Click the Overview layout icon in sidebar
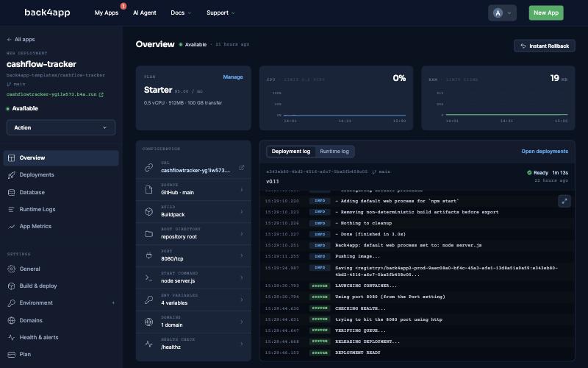This screenshot has width=588, height=368. (x=11, y=158)
